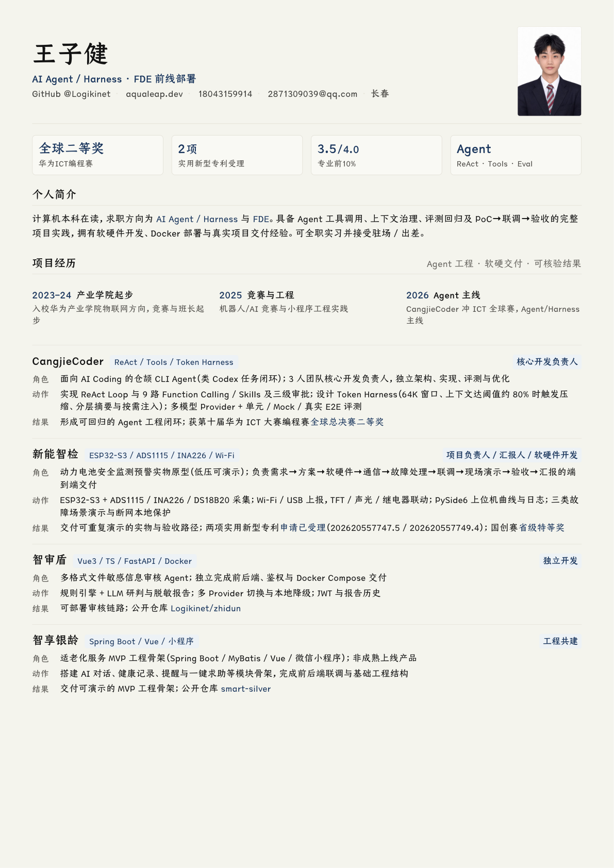Click the name heading 王子健
Image resolution: width=614 pixels, height=868 pixels.
pyautogui.click(x=71, y=54)
